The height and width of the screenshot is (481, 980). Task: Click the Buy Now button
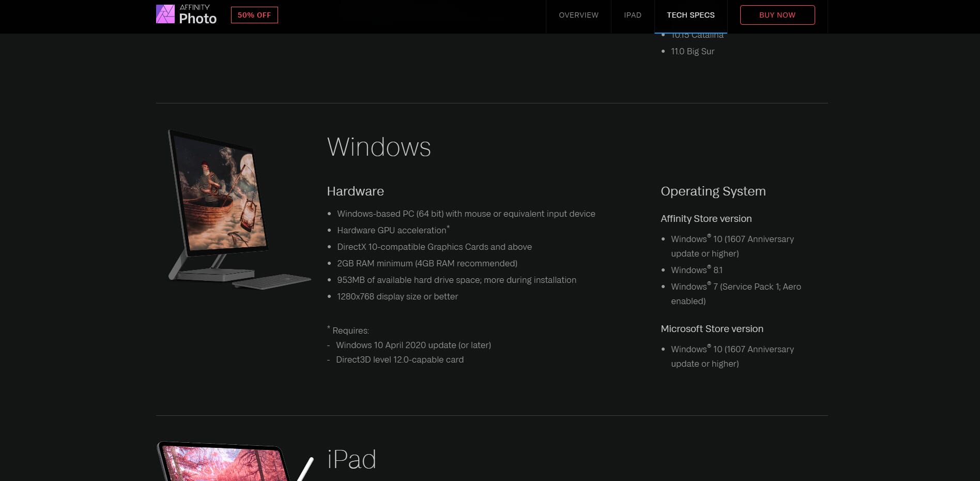coord(777,15)
